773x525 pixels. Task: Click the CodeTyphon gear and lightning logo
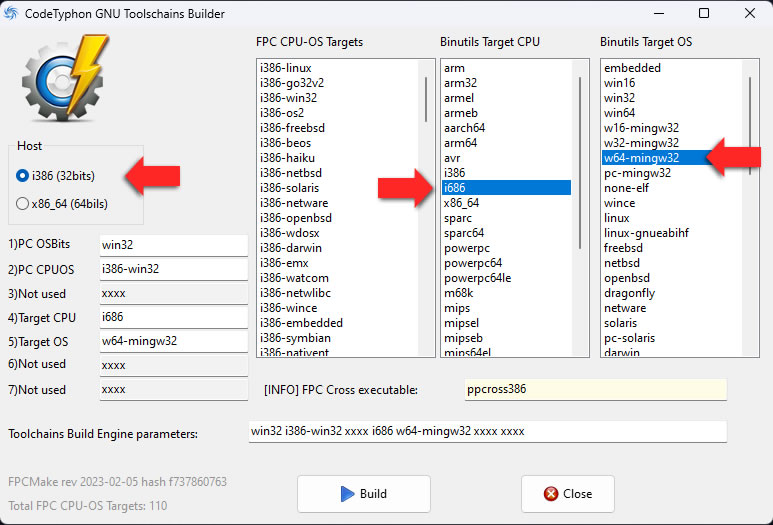click(x=65, y=78)
